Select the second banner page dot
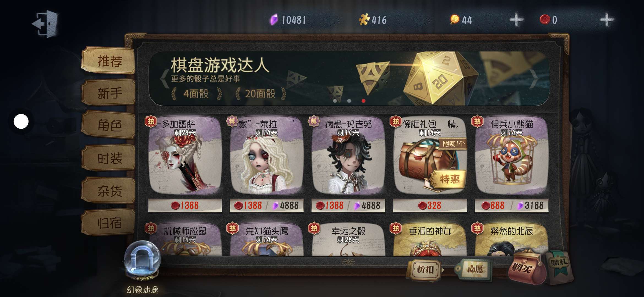 [x=349, y=101]
